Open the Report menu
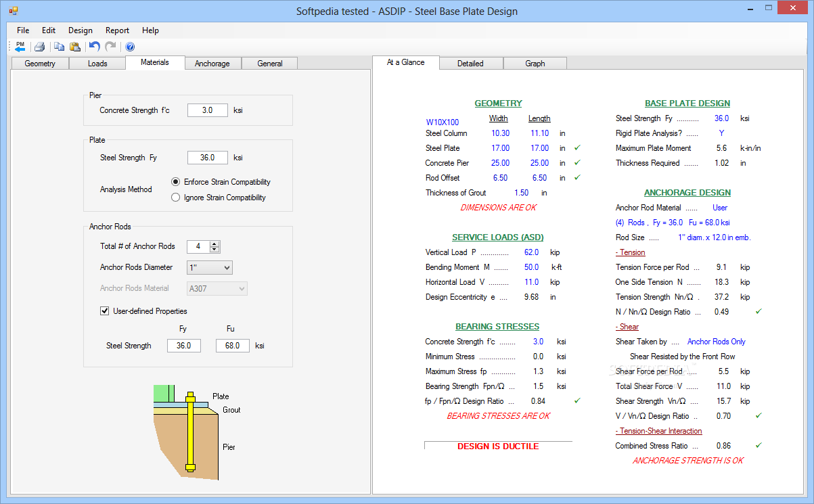This screenshot has height=504, width=814. click(x=117, y=30)
